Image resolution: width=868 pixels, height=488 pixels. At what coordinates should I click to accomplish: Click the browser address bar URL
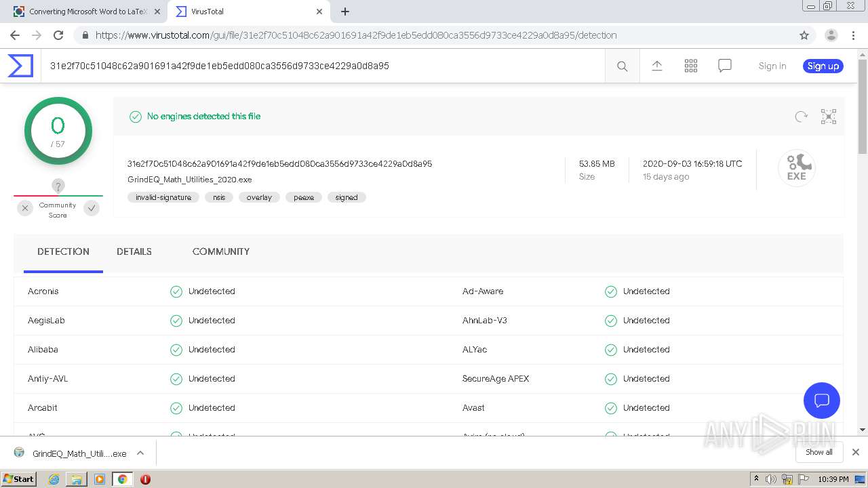click(x=356, y=35)
